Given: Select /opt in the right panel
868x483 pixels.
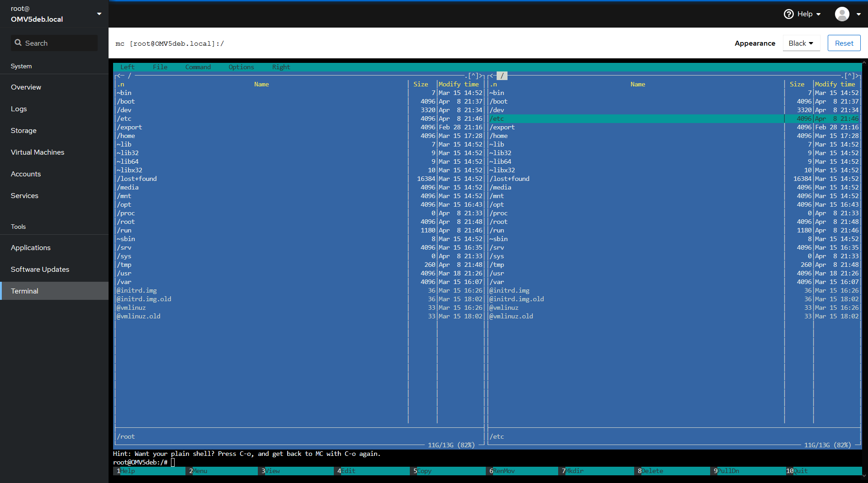Looking at the screenshot, I should coord(674,204).
